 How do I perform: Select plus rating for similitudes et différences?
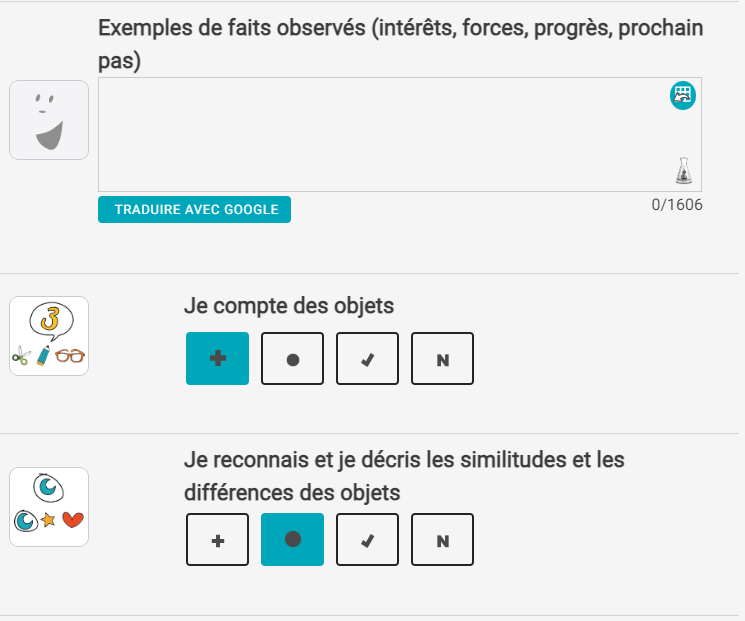pos(218,539)
